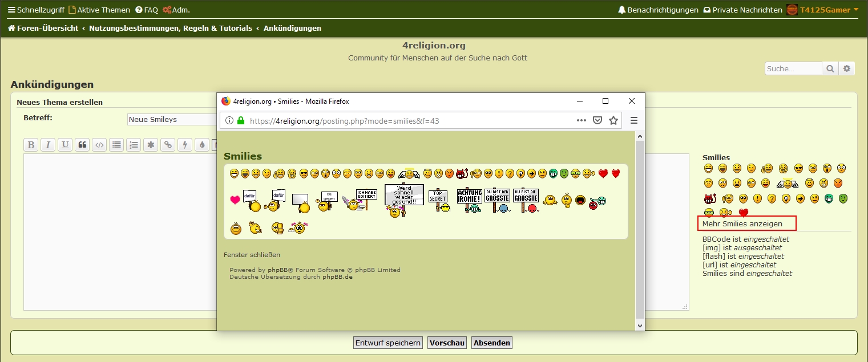Open the FAQ page
Image resolution: width=868 pixels, height=362 pixels.
point(147,10)
